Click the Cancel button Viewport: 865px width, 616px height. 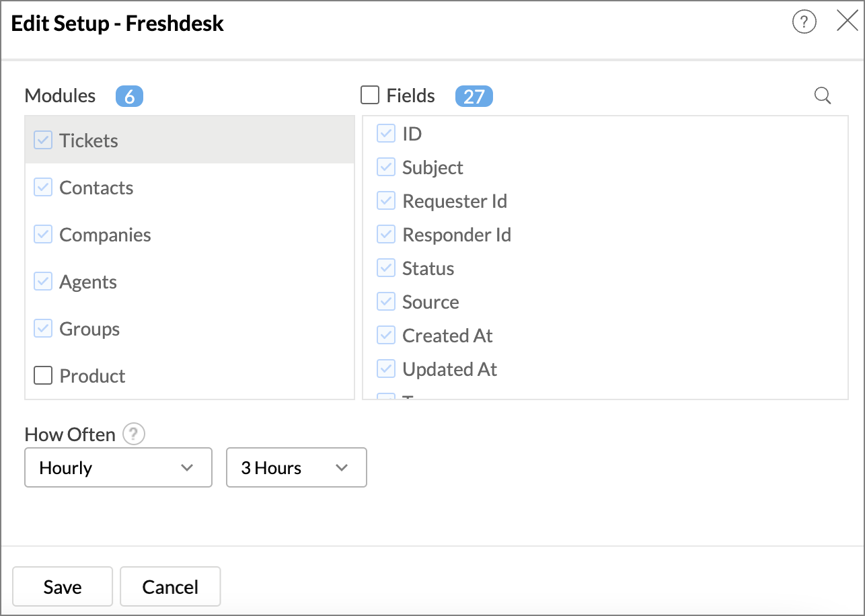[x=170, y=586]
